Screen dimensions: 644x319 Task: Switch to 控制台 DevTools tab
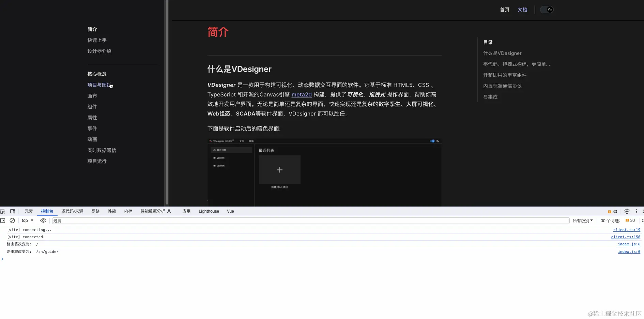47,211
